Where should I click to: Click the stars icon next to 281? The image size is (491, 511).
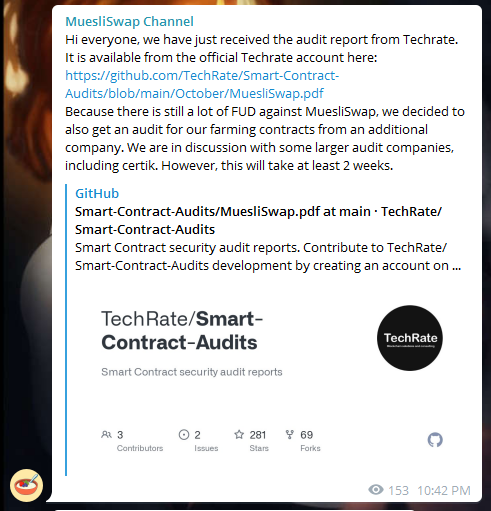click(x=239, y=434)
